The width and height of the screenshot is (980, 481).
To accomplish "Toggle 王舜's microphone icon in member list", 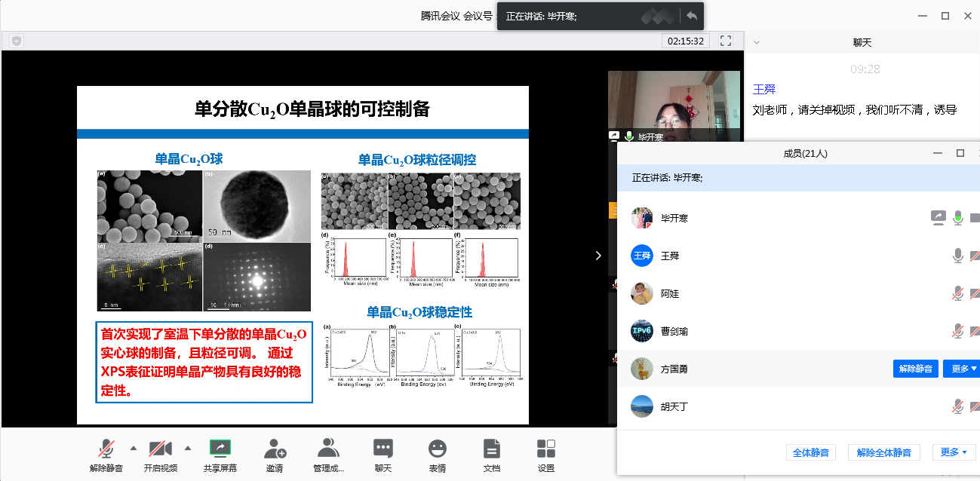I will pyautogui.click(x=958, y=256).
